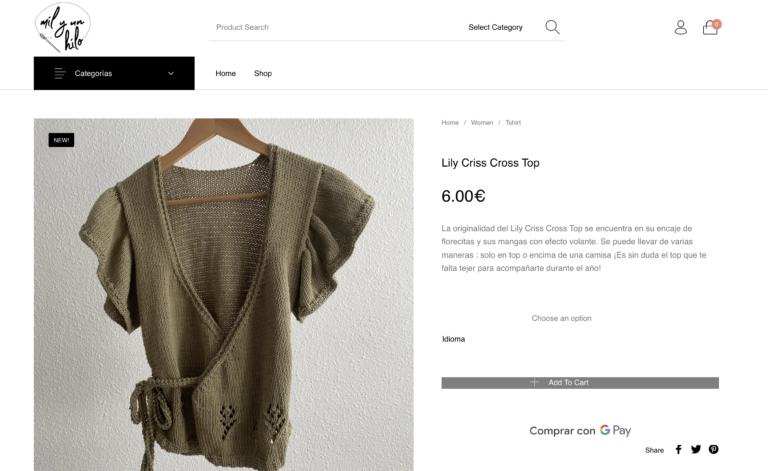Click the mil y un hilo logo

[62, 27]
